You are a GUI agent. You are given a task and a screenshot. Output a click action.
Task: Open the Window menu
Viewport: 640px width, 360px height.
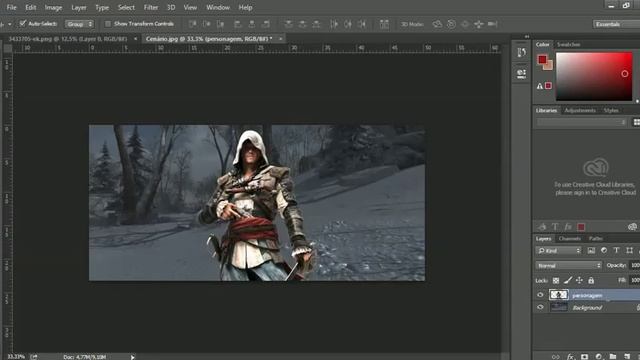(218, 7)
